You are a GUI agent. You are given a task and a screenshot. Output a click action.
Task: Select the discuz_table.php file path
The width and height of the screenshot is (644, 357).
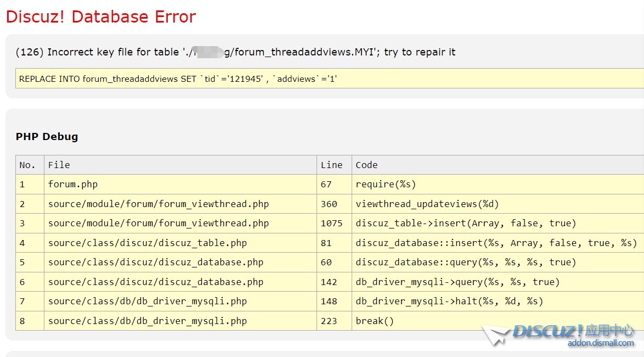pos(147,243)
